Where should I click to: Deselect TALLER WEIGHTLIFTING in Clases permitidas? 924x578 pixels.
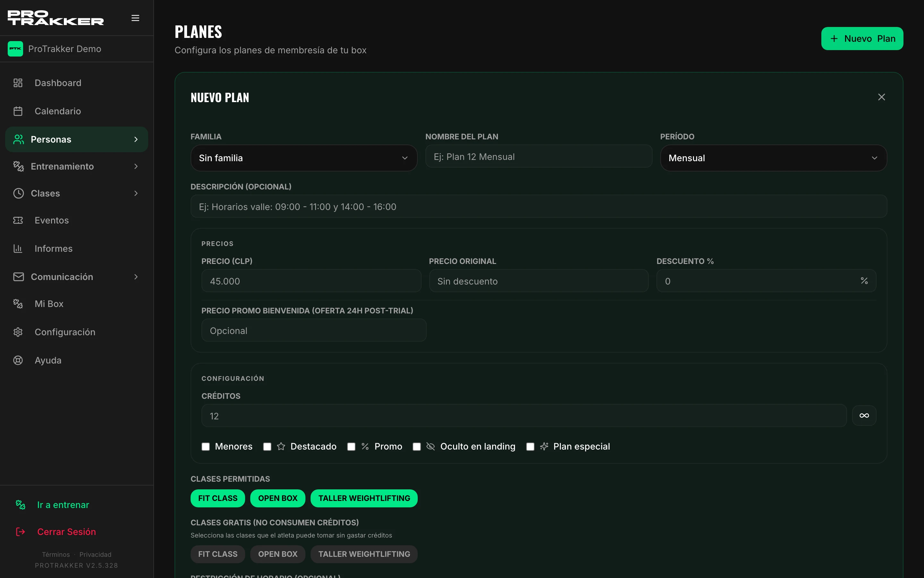point(364,498)
